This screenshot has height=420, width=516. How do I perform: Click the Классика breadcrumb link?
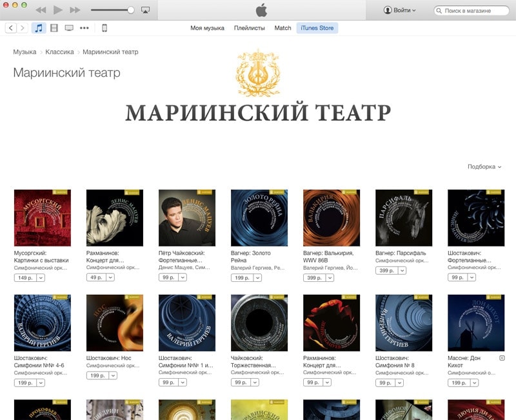coord(59,52)
